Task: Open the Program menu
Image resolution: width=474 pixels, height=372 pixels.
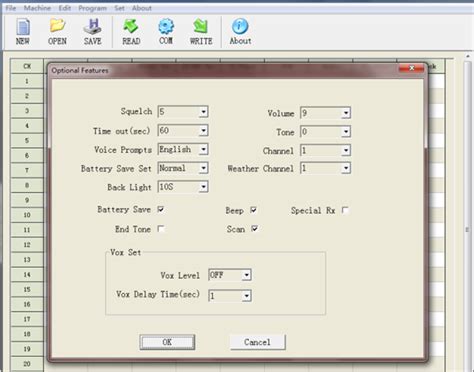Action: 92,8
